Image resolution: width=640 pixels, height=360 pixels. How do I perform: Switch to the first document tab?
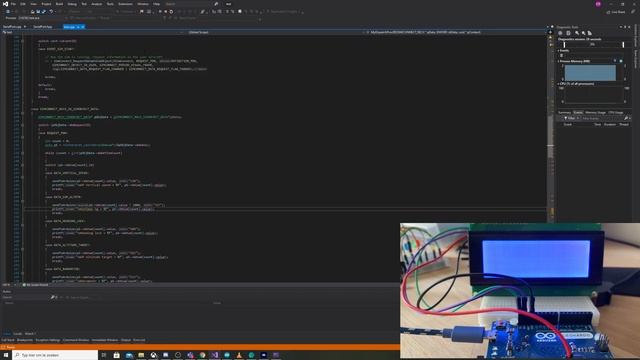pyautogui.click(x=11, y=27)
